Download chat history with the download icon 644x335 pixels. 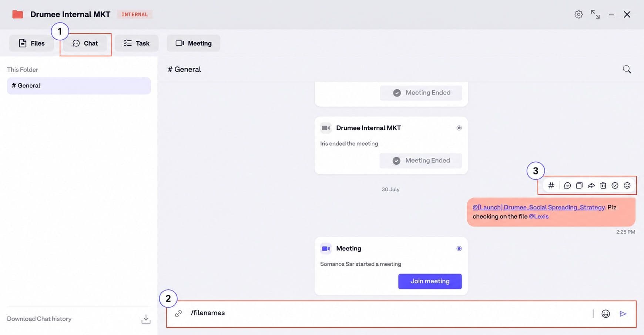(x=146, y=319)
